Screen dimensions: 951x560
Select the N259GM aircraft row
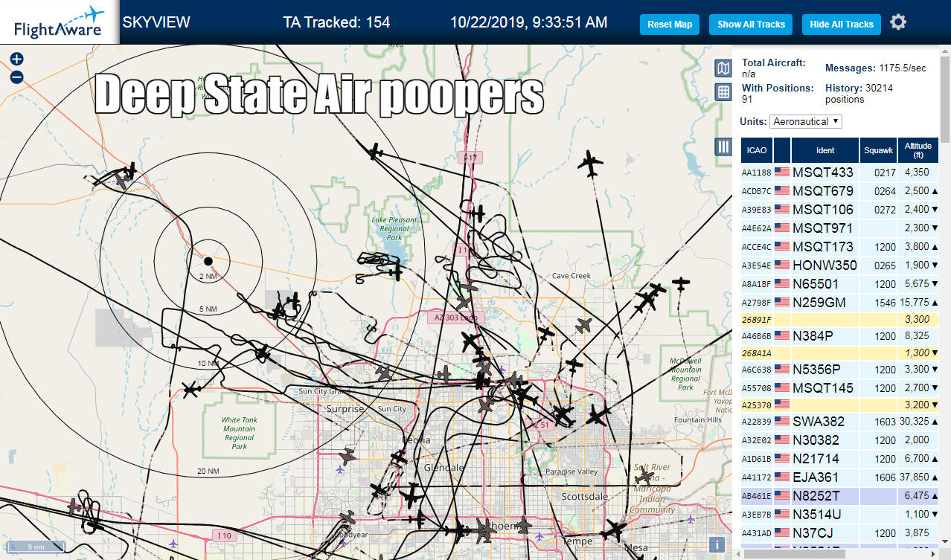[x=839, y=302]
